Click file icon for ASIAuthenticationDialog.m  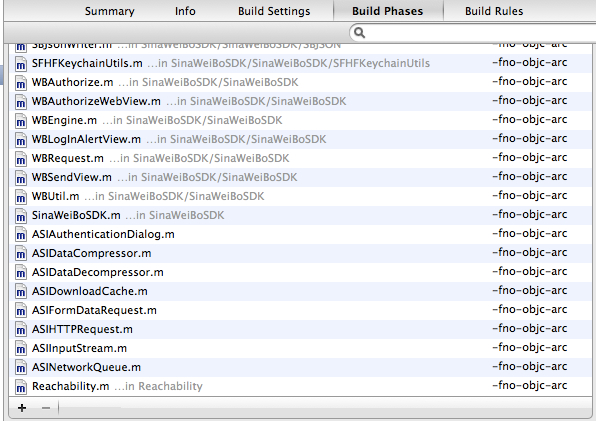pyautogui.click(x=21, y=235)
